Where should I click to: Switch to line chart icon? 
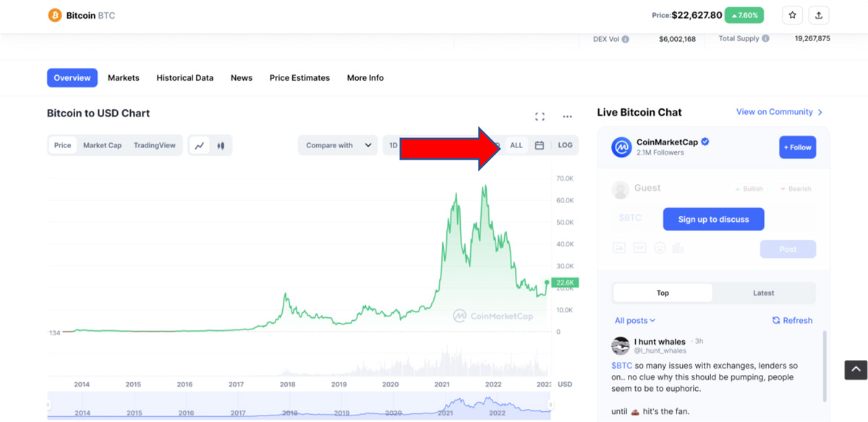[x=200, y=145]
